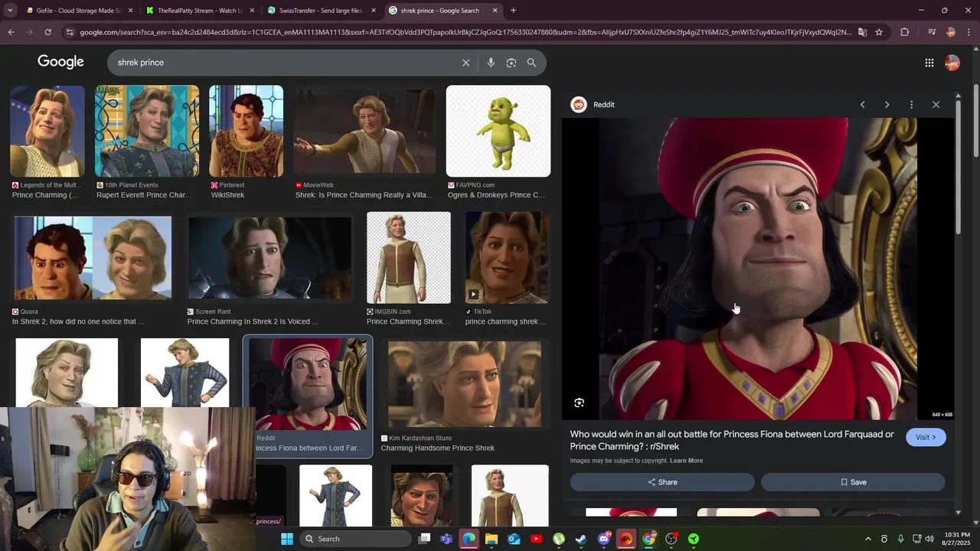Open Google Lens image search icon
This screenshot has height=551, width=980.
(511, 63)
